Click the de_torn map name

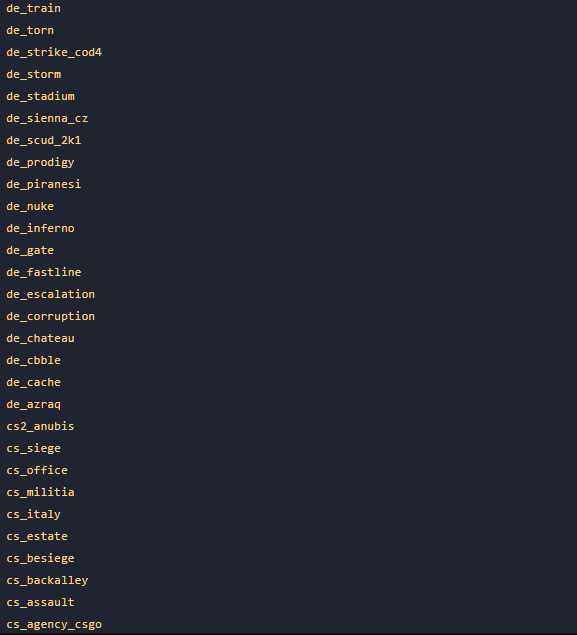click(x=30, y=30)
